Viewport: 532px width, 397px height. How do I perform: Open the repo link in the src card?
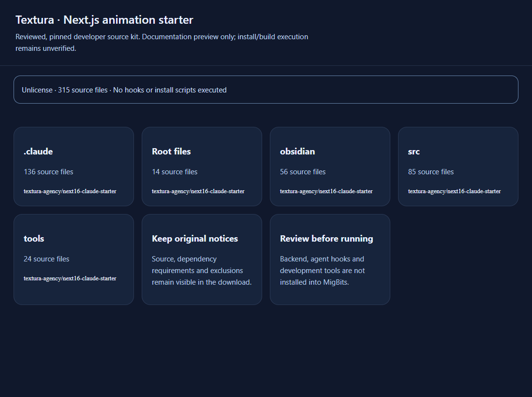click(x=454, y=191)
